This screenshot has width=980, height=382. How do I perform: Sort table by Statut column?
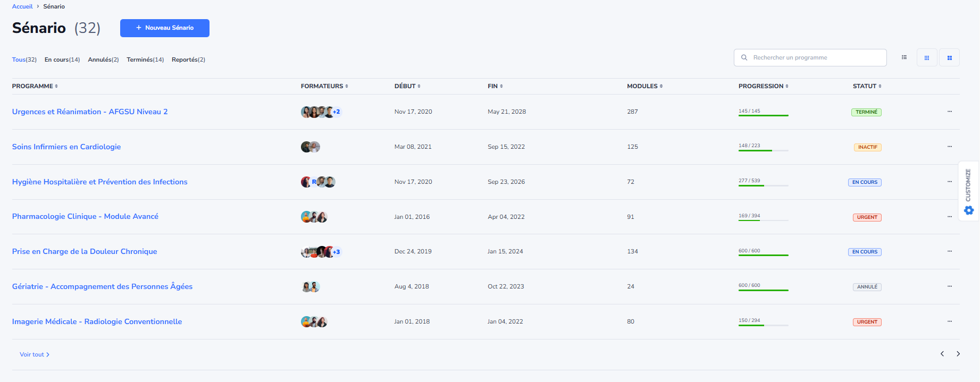867,86
